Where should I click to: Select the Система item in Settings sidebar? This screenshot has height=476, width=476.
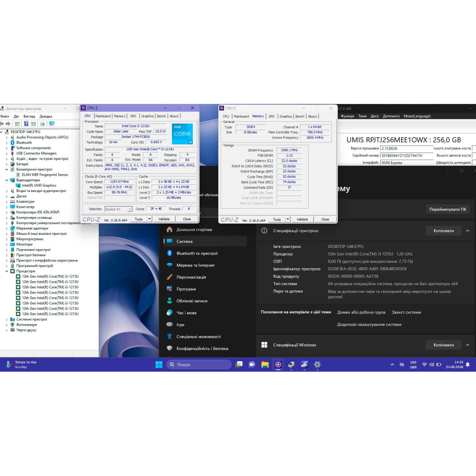(x=205, y=241)
